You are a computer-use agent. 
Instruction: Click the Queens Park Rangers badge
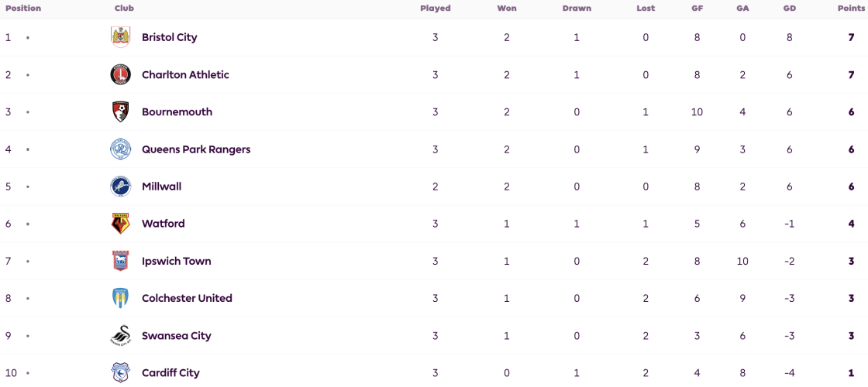tap(120, 149)
